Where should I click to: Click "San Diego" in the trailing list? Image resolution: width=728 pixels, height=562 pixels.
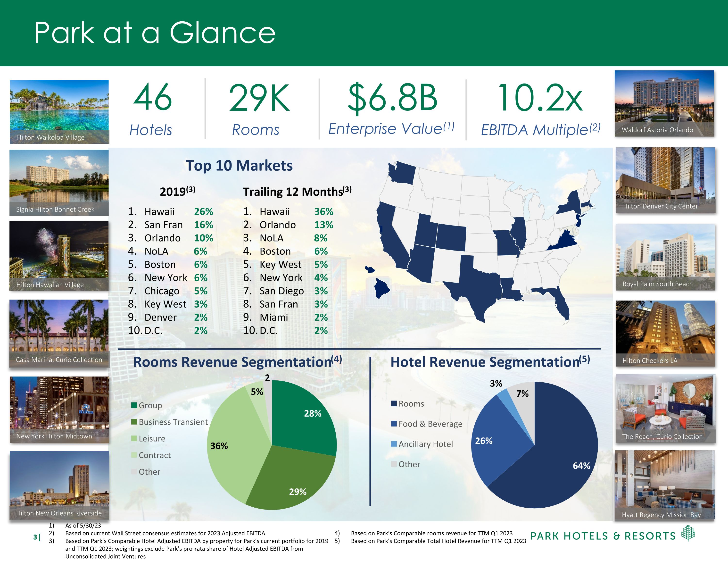click(x=282, y=291)
